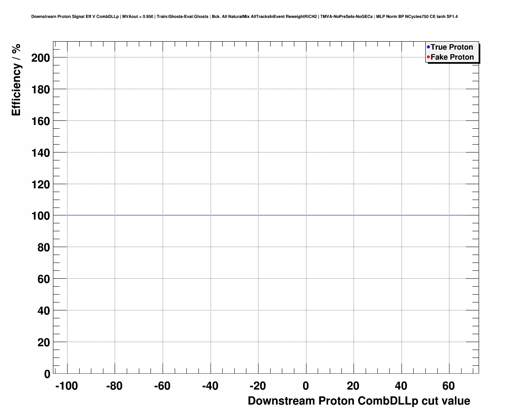Click the plot title text at top
This screenshot has width=532, height=415.
coord(244,17)
